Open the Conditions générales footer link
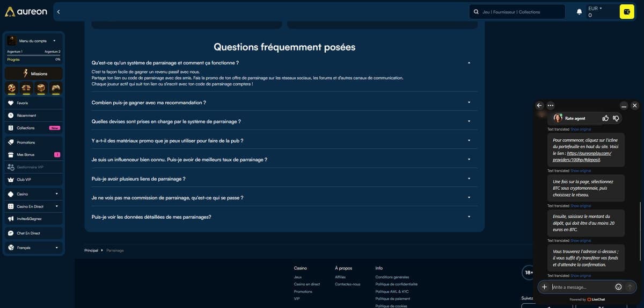 (392, 277)
